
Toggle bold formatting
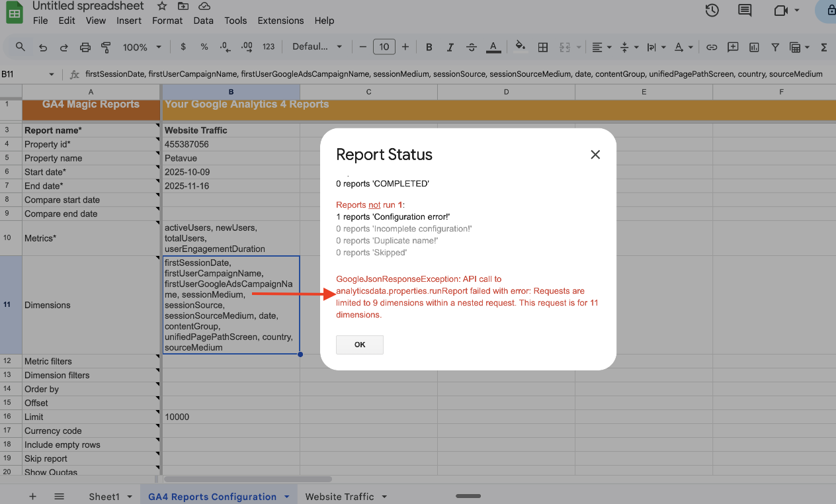429,47
